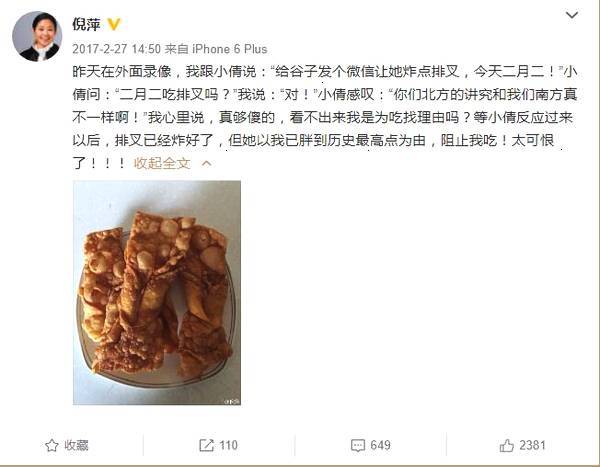
Task: Click the upward chevron beside 收起全文
Action: [206, 164]
